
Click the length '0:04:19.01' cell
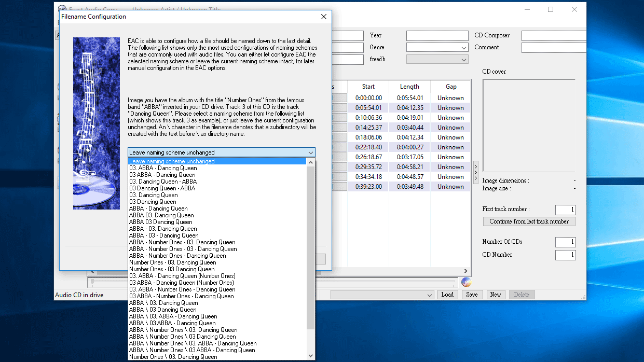pos(410,118)
